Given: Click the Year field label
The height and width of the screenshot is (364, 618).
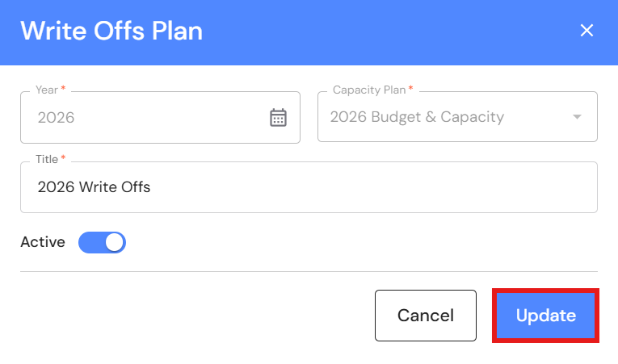Looking at the screenshot, I should tap(47, 90).
